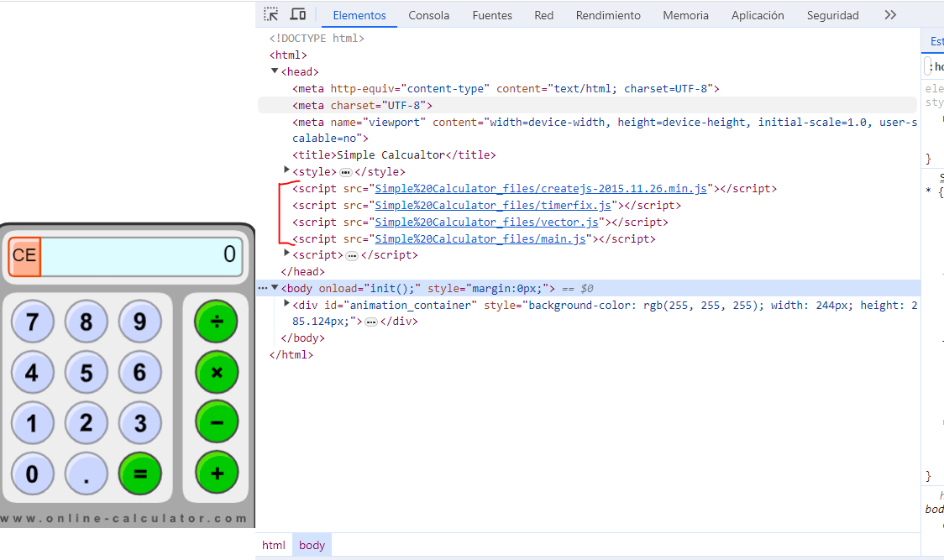Open the Aplicación tab
944x560 pixels.
point(758,15)
